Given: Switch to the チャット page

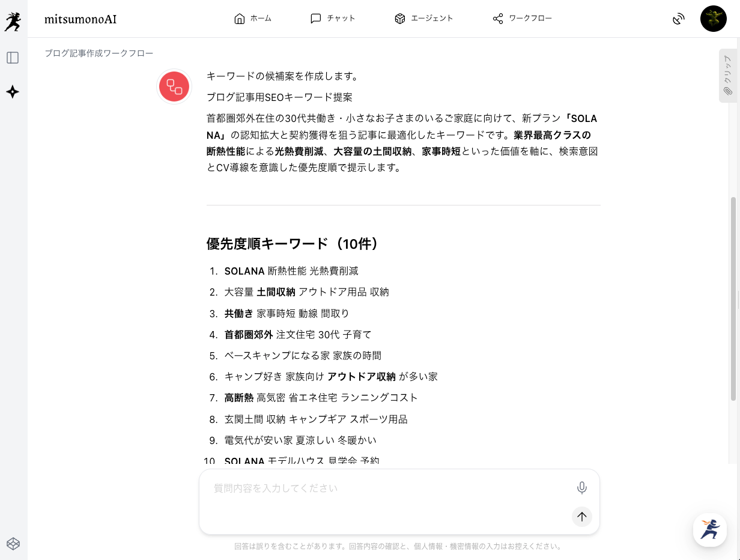Looking at the screenshot, I should 333,19.
